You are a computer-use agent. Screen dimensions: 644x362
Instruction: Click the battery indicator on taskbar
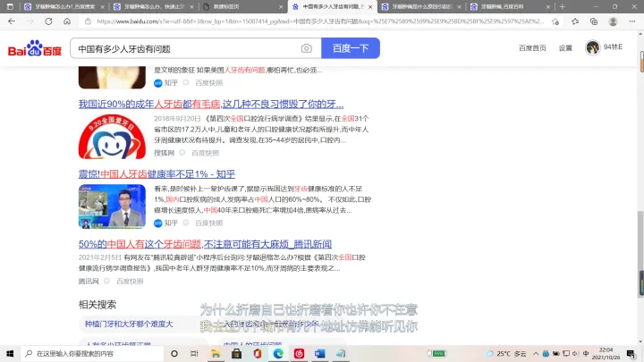[x=436, y=353]
